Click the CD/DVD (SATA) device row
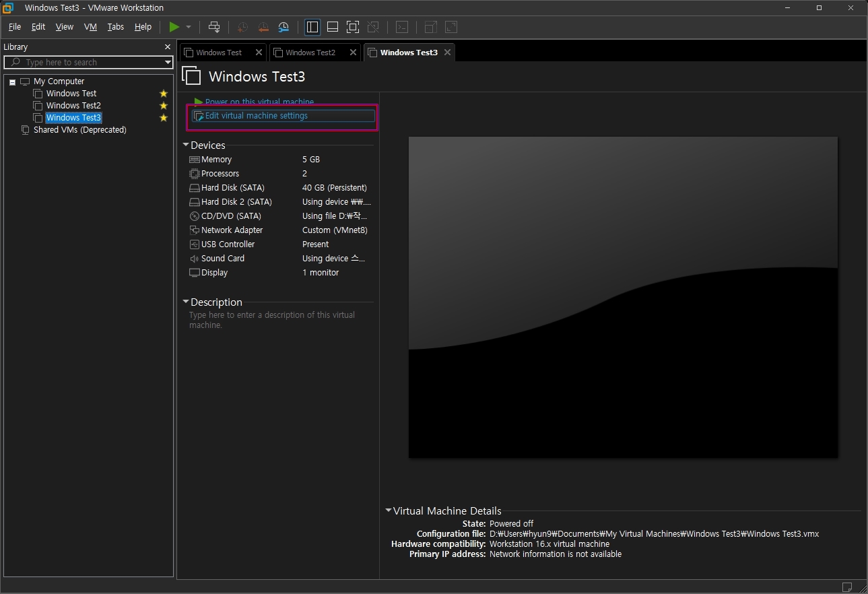This screenshot has height=594, width=868. tap(281, 216)
